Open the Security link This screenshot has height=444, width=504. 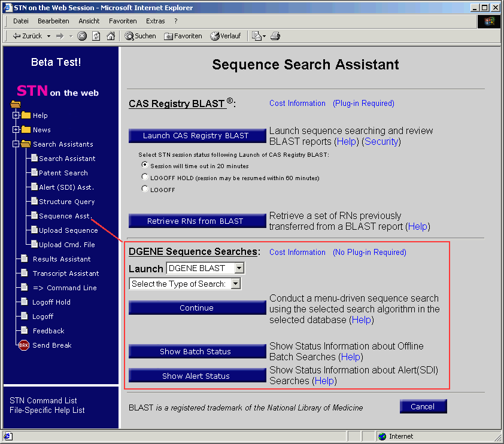(381, 142)
